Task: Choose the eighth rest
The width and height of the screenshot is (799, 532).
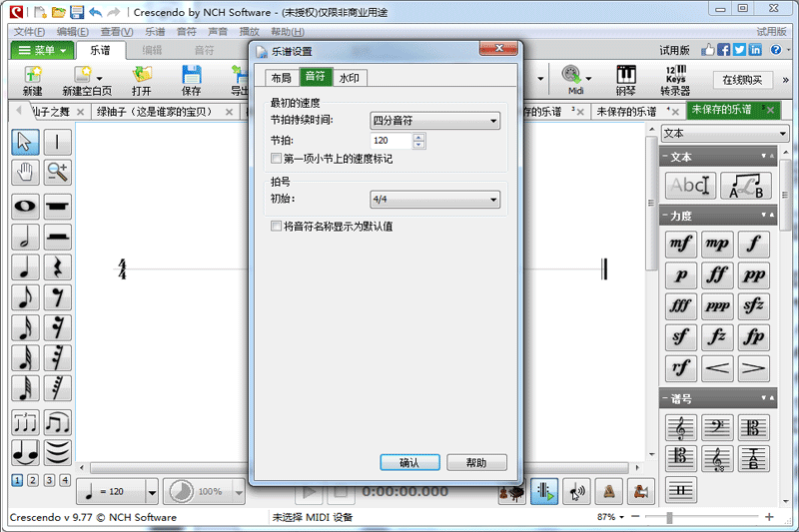Action: [x=57, y=297]
